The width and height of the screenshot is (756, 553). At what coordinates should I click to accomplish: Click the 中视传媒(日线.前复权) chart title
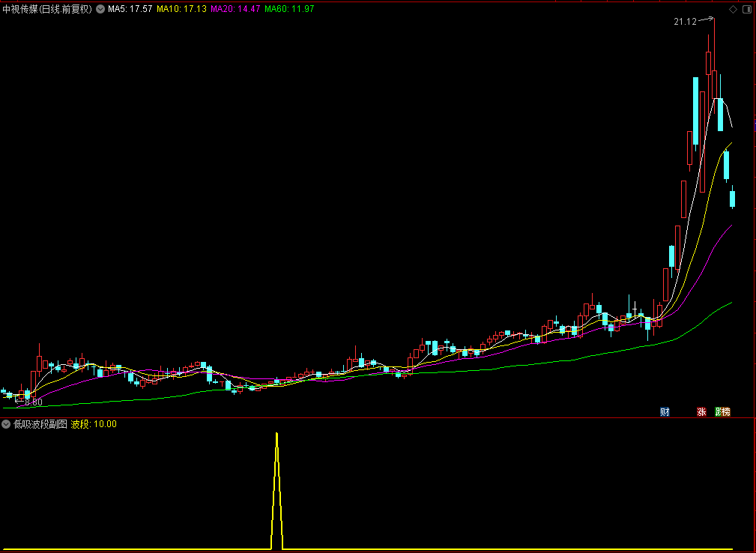tap(47, 9)
